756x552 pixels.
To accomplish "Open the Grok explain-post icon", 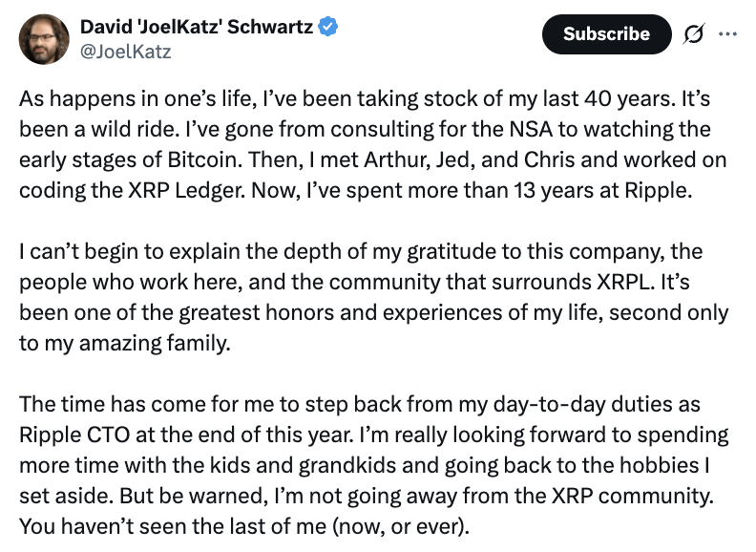I will [692, 34].
